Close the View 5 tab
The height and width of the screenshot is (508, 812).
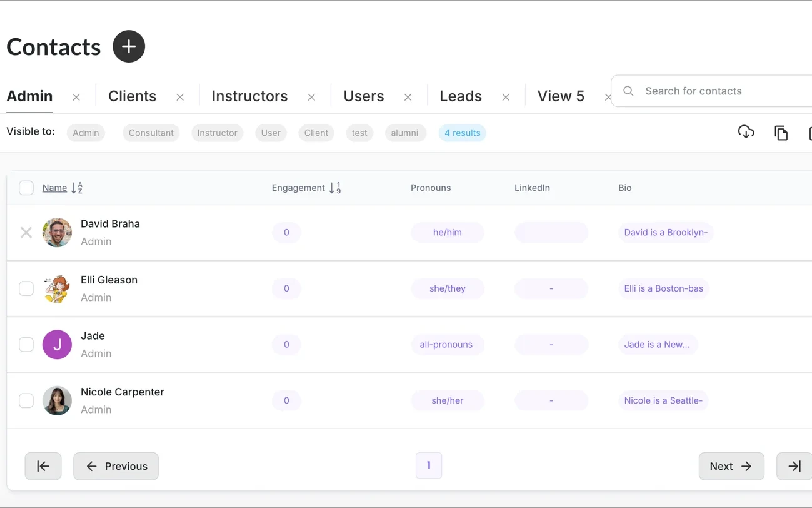click(x=608, y=97)
